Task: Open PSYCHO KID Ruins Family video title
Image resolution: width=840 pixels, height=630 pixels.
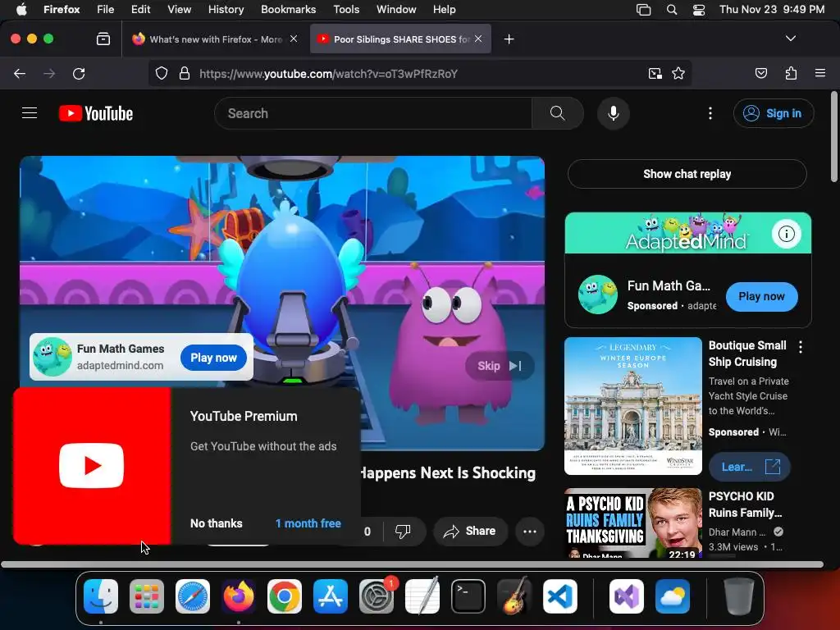Action: [745, 504]
